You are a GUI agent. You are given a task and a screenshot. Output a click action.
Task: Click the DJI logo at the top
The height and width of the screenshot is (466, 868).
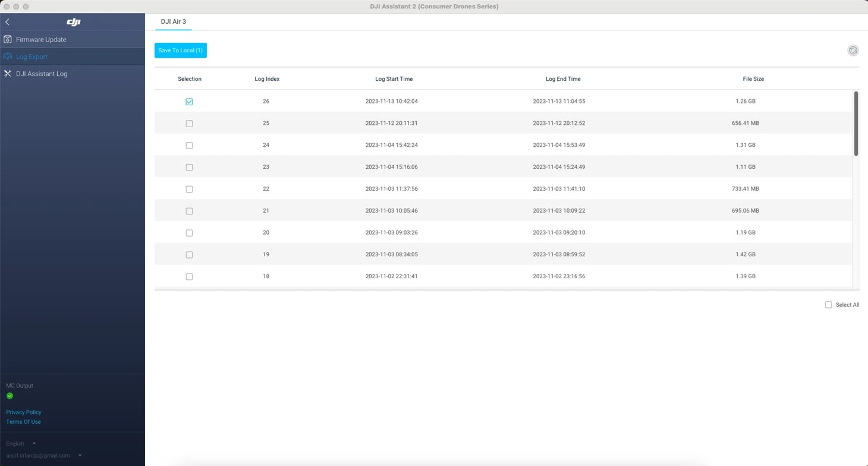tap(73, 22)
